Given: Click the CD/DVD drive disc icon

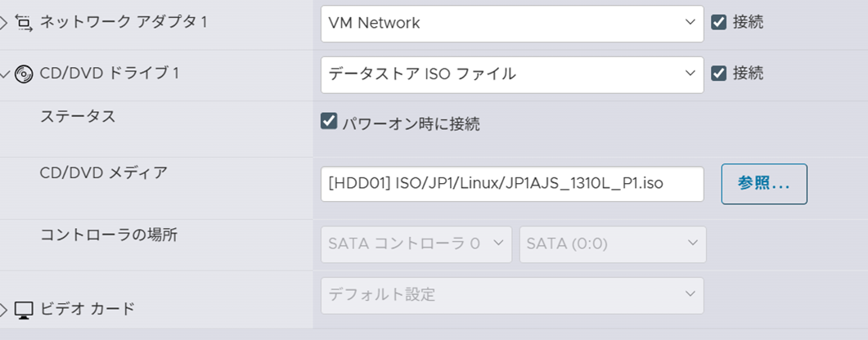Looking at the screenshot, I should click(24, 74).
